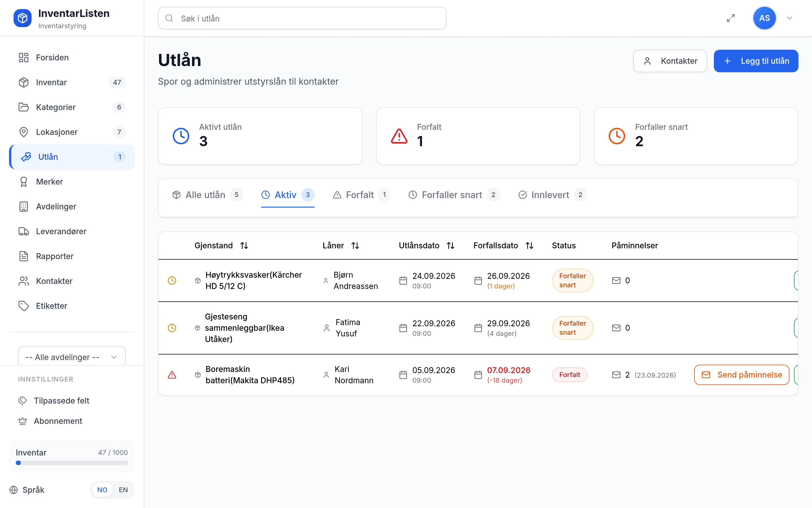812x508 pixels.
Task: Open Lokasjoner in the sidebar
Action: click(72, 132)
